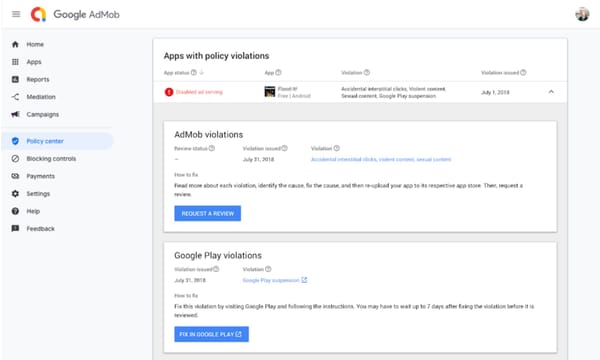Viewport: 600px width, 360px height.
Task: Click the Feedback speech bubble icon
Action: (15, 229)
